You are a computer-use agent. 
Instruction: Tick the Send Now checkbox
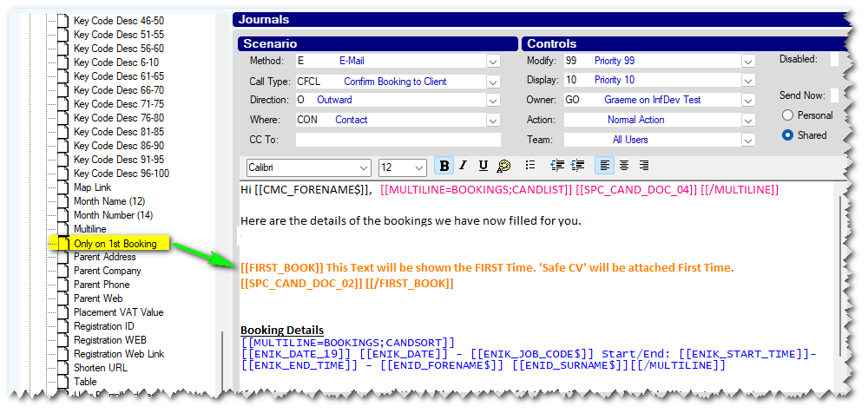834,95
